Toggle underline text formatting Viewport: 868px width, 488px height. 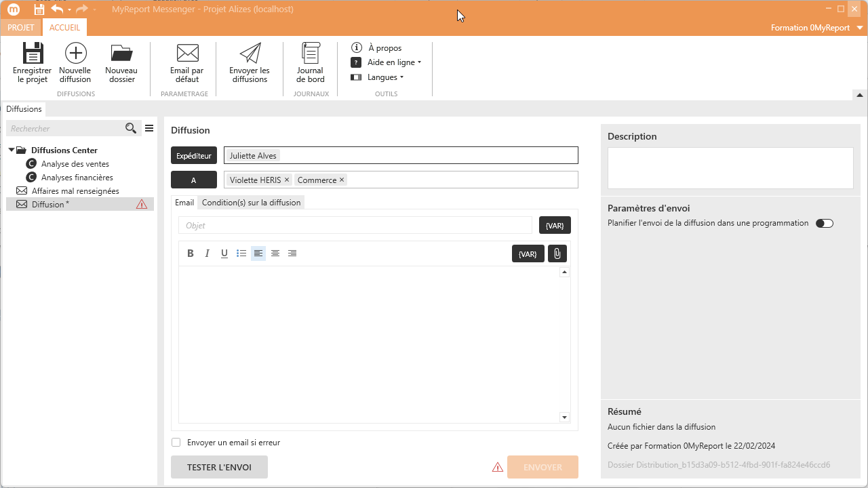tap(224, 253)
